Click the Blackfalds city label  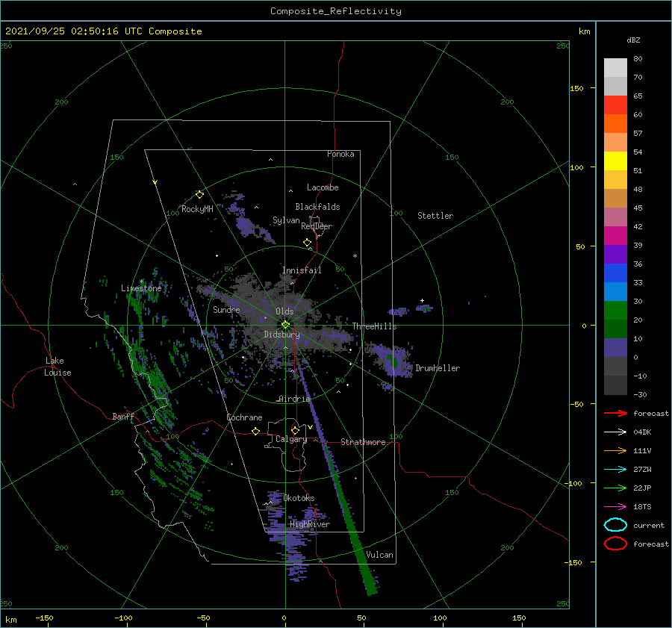[x=317, y=207]
